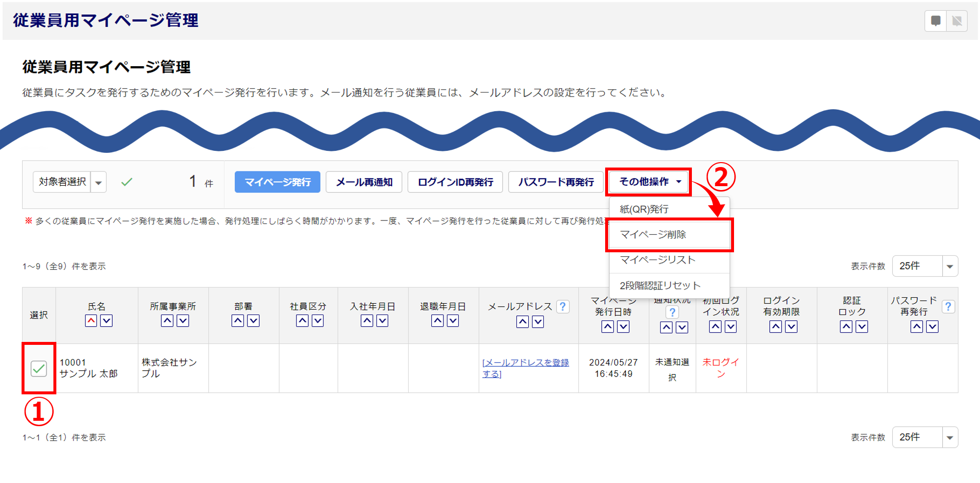Click the 株式会社サンプル cell
This screenshot has width=980, height=483.
tap(173, 368)
